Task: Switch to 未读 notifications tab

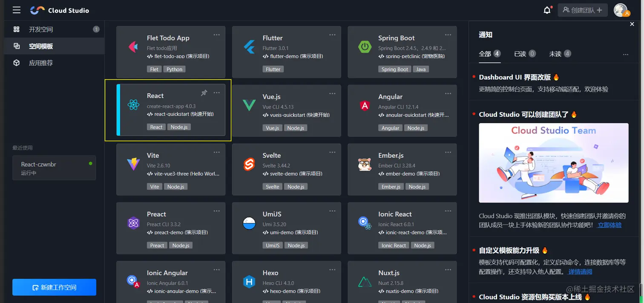Action: click(x=560, y=54)
